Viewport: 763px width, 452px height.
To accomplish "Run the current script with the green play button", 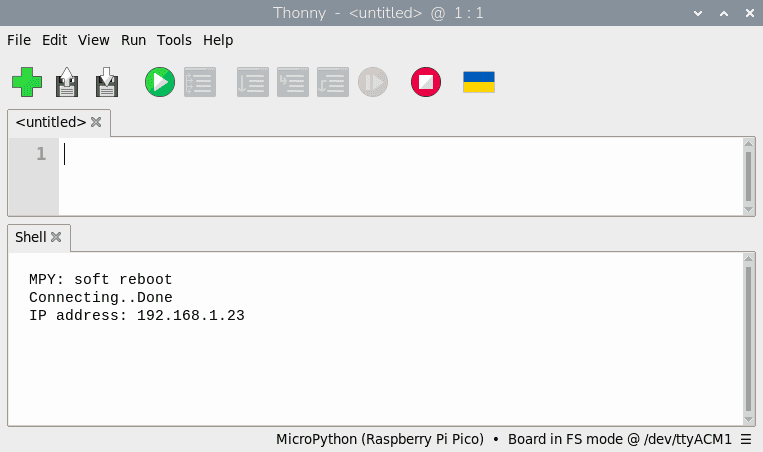I will pyautogui.click(x=160, y=82).
